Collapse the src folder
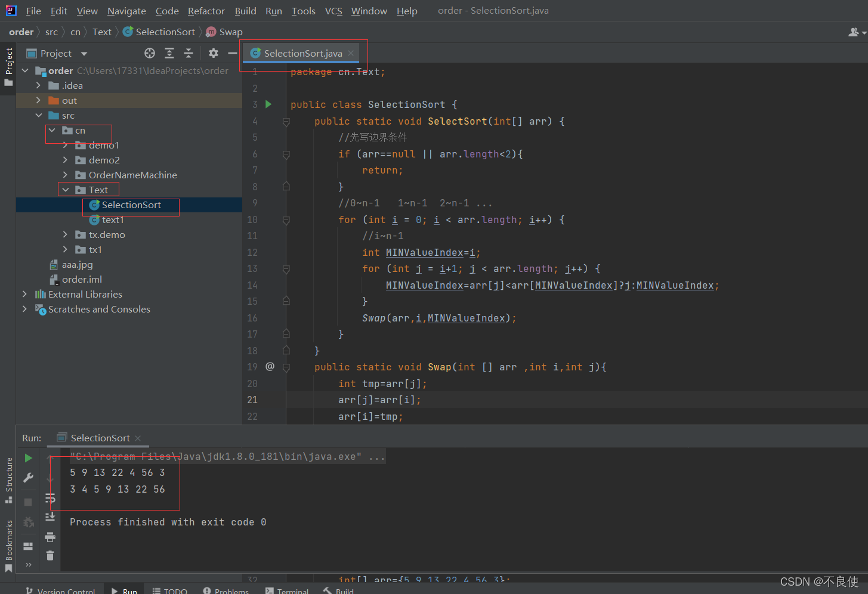The image size is (868, 594). pyautogui.click(x=39, y=116)
